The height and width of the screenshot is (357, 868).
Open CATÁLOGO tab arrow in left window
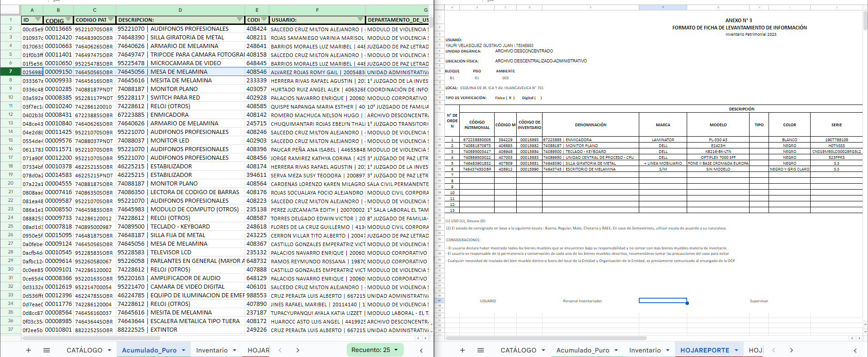click(109, 350)
